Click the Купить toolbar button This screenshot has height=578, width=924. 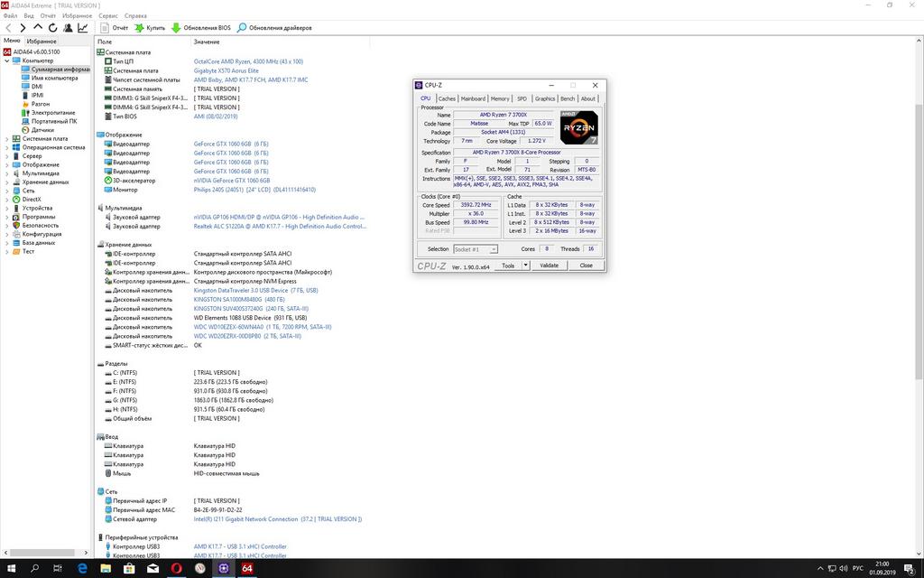click(x=150, y=28)
